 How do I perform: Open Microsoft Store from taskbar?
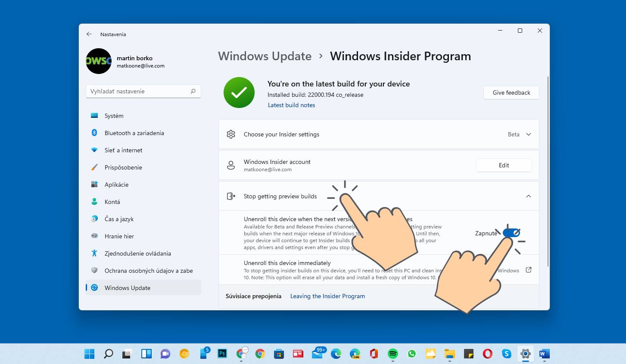[279, 354]
